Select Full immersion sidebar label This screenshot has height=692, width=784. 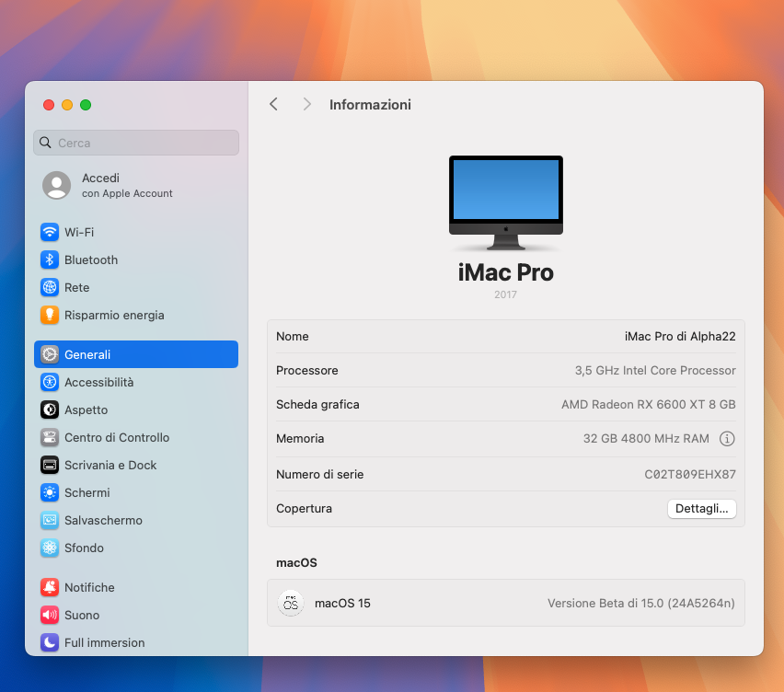105,642
